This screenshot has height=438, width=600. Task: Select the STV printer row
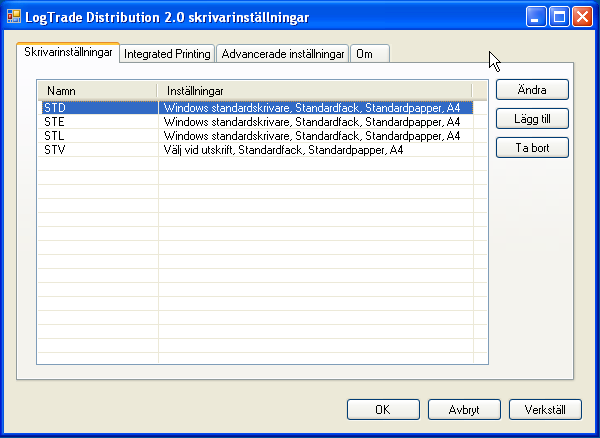(257, 150)
